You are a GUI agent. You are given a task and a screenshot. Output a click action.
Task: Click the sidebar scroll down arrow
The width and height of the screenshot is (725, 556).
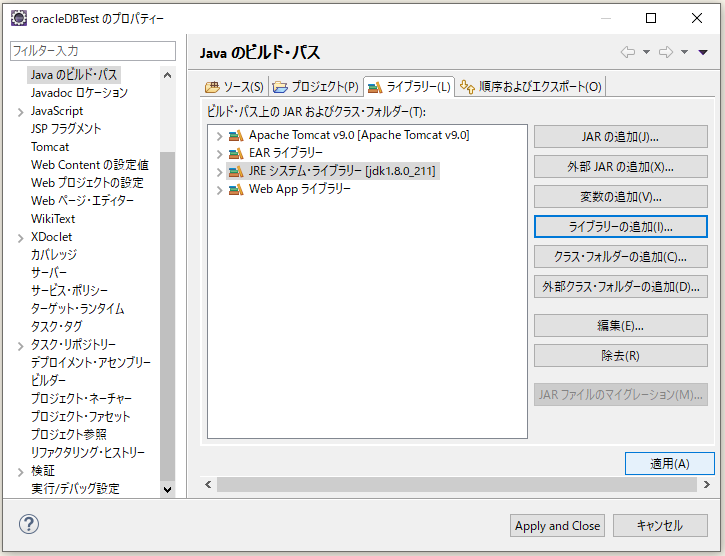167,489
